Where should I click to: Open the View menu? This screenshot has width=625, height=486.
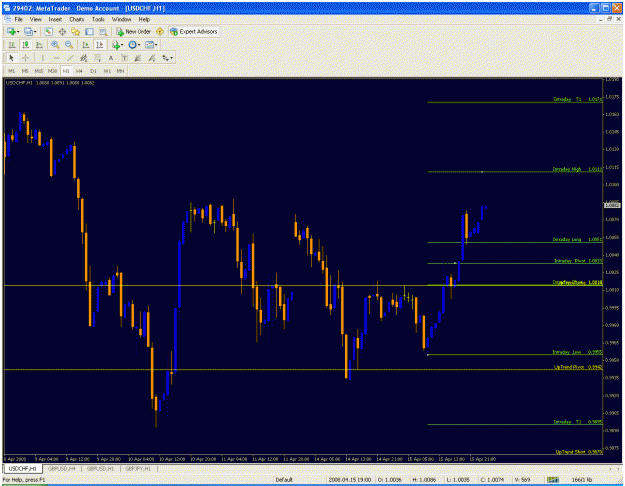pos(35,19)
